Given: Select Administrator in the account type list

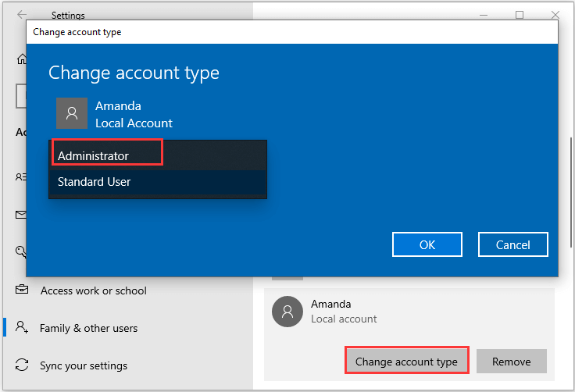Looking at the screenshot, I should (x=158, y=156).
